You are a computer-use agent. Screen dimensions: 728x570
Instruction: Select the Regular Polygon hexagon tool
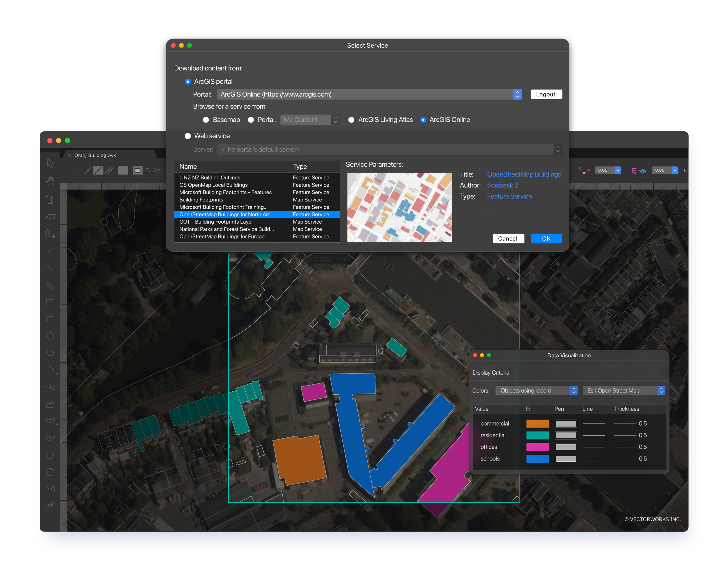tap(50, 455)
